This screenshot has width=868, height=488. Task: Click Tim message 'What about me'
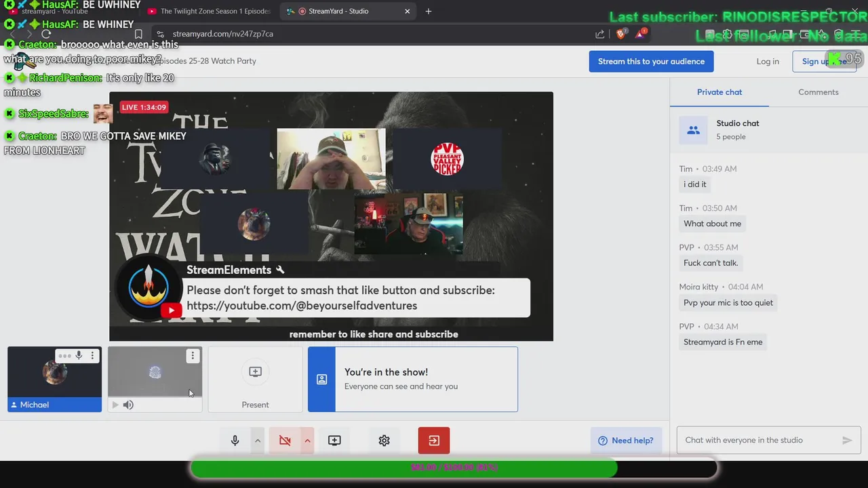tap(712, 224)
